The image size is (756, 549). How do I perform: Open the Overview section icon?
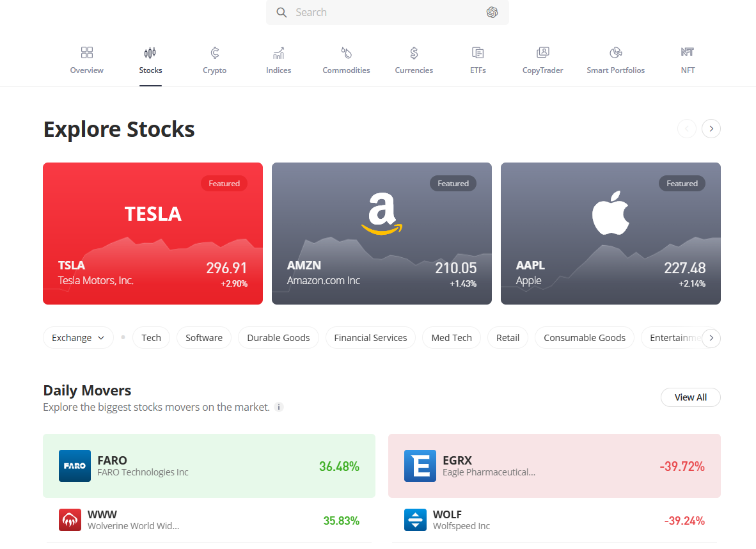[86, 54]
